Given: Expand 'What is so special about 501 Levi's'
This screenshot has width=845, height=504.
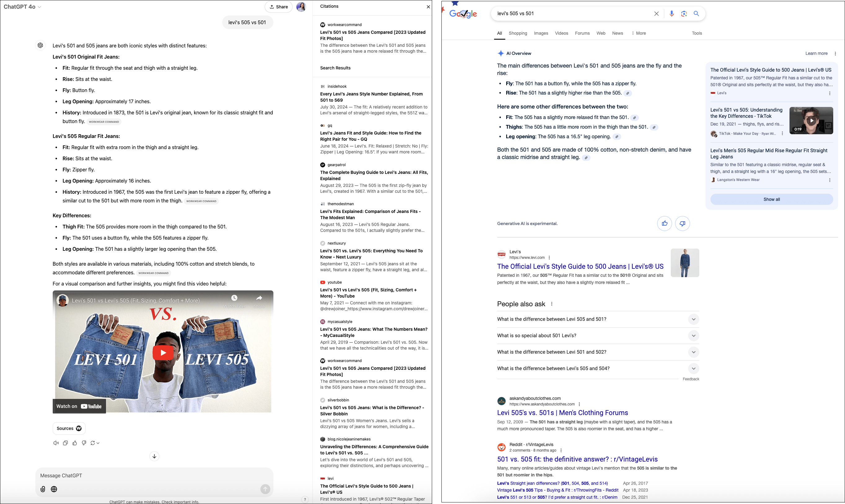Looking at the screenshot, I should [598, 336].
